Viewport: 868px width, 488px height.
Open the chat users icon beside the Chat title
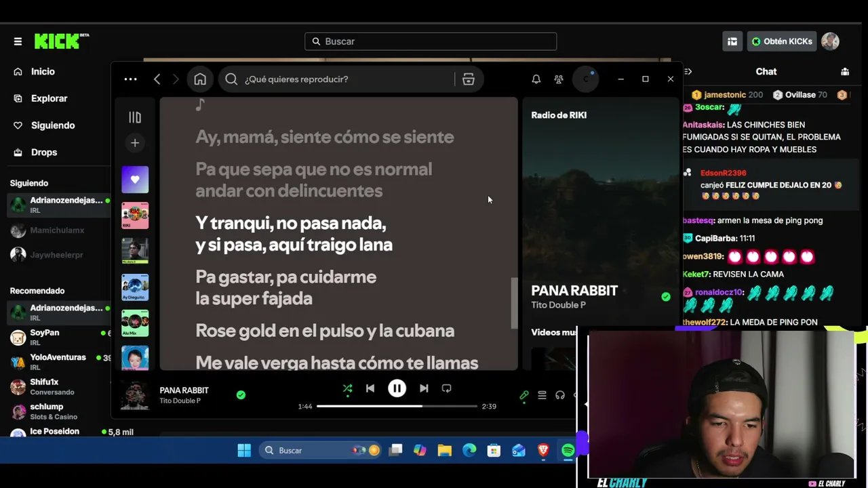845,71
